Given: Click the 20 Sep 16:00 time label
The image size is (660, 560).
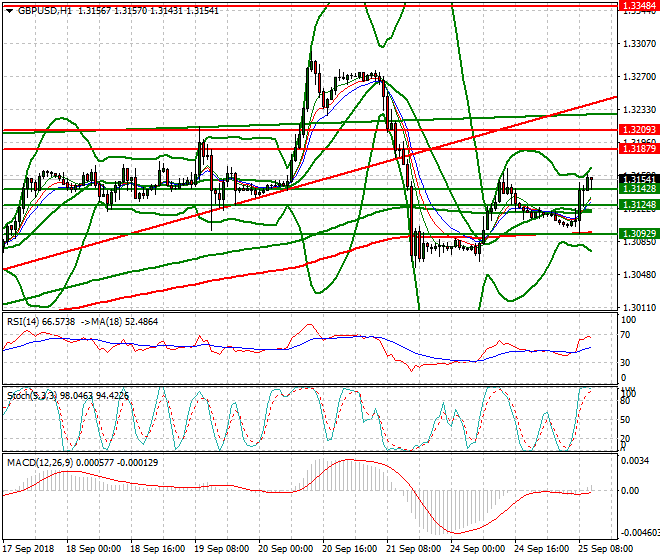Looking at the screenshot, I should (349, 549).
